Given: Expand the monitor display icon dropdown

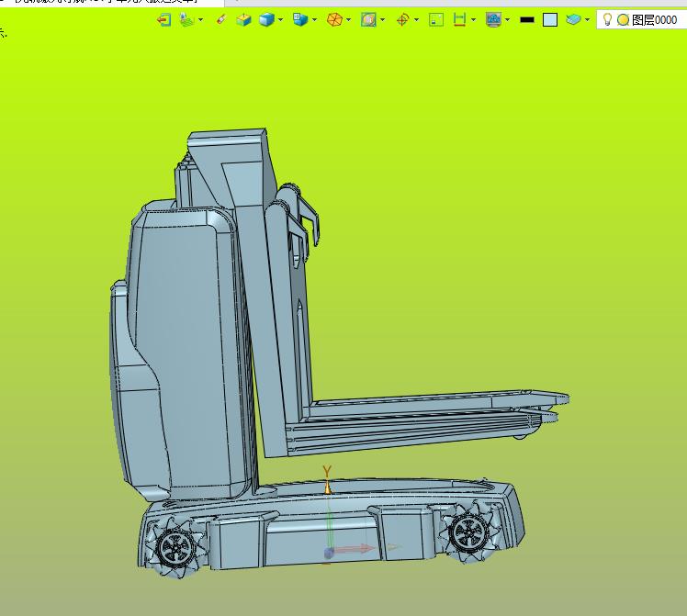Looking at the screenshot, I should [508, 19].
